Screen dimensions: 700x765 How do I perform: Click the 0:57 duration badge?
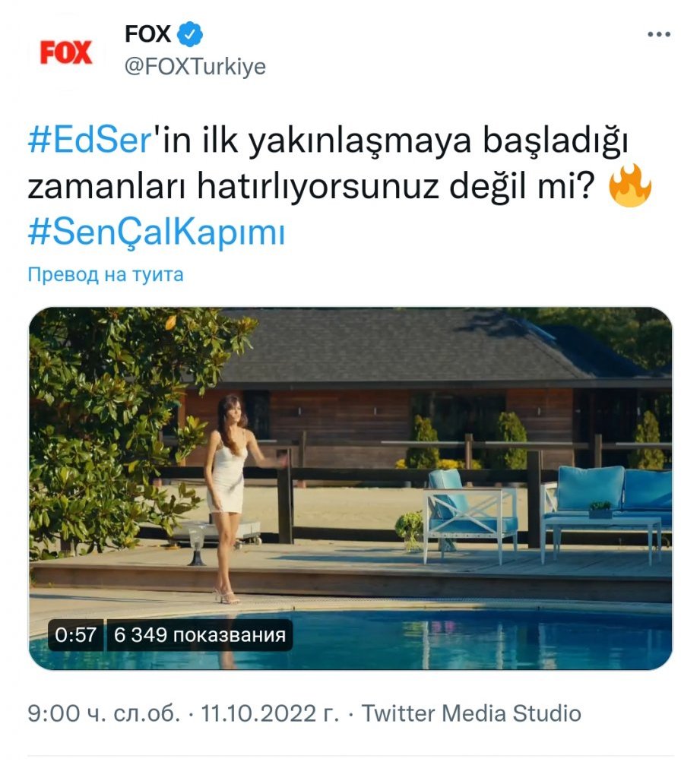click(76, 635)
